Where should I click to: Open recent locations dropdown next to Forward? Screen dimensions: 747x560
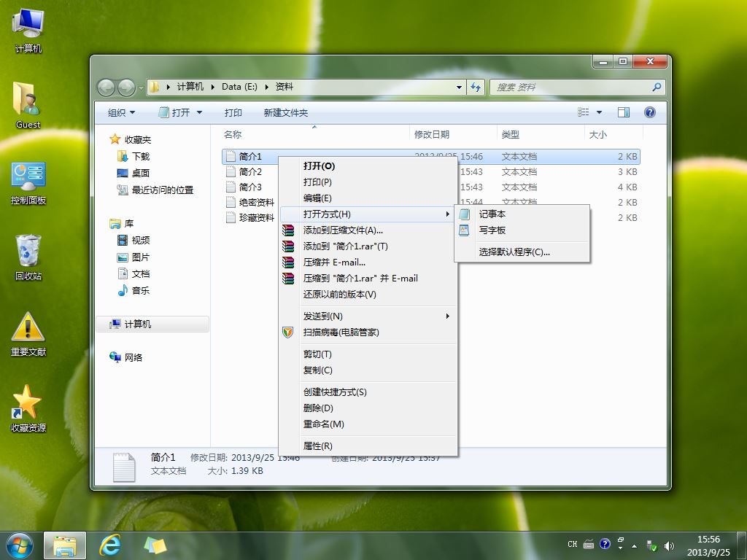pos(141,88)
